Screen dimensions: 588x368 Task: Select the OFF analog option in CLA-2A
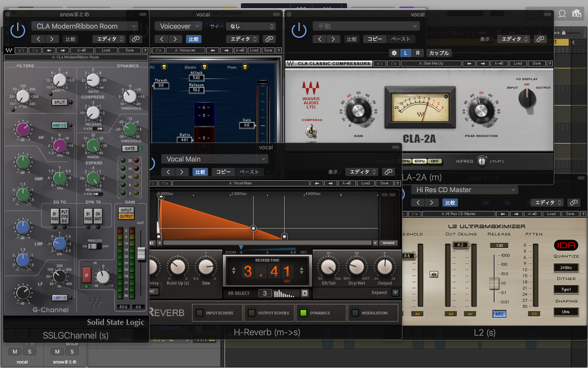(x=434, y=161)
